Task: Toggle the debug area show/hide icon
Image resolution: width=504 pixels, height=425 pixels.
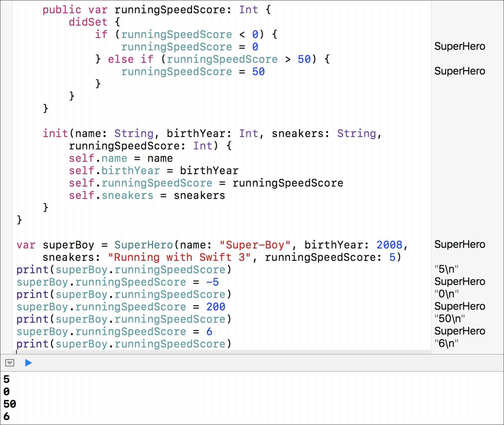Action: click(10, 363)
